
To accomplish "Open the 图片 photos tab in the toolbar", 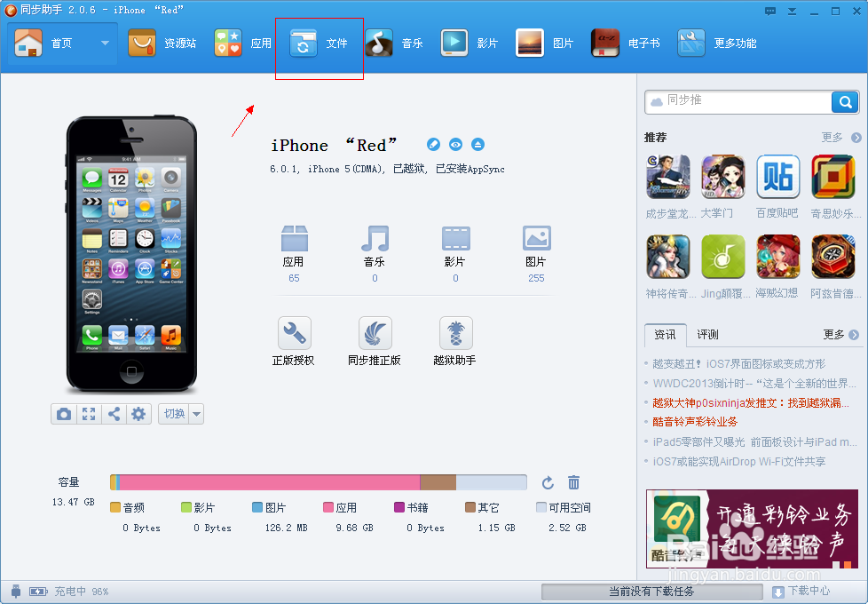I will (x=545, y=44).
